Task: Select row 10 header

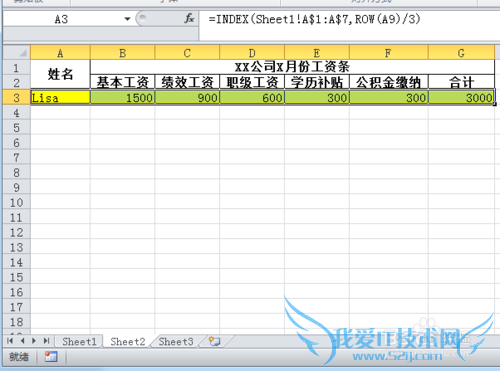Action: point(17,202)
